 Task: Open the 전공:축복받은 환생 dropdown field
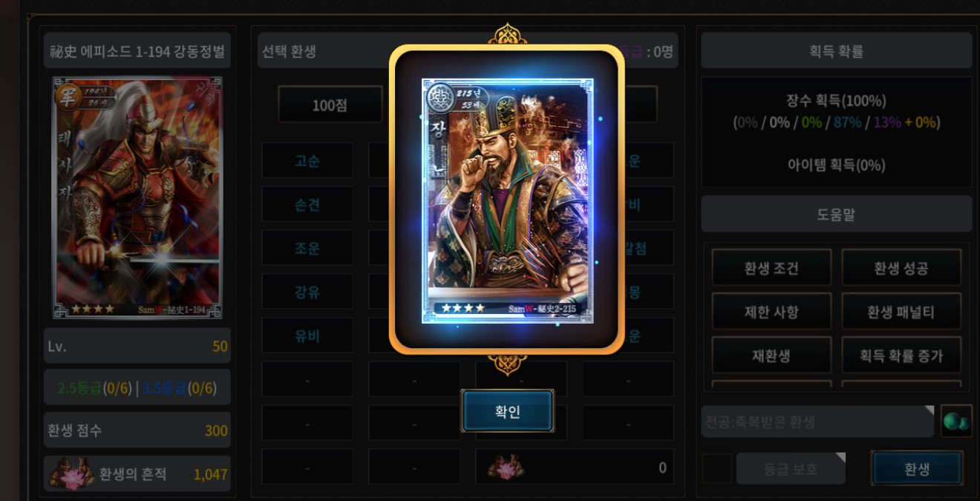[x=817, y=422]
